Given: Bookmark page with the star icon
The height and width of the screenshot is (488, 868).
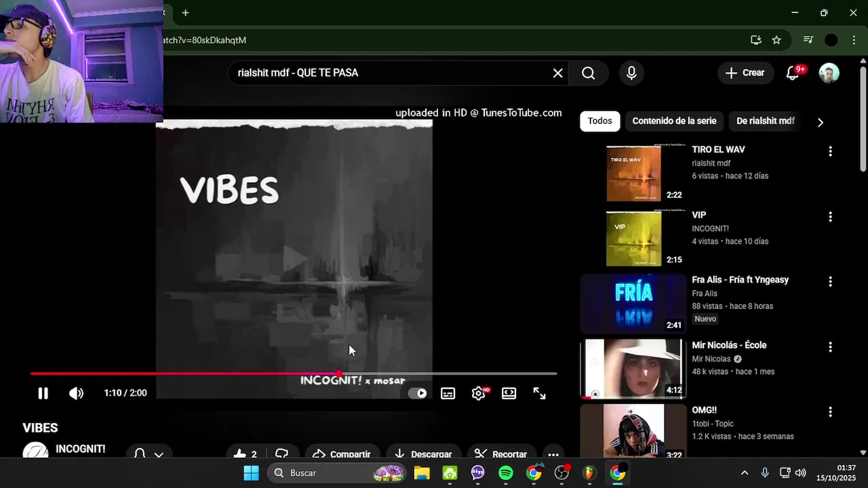Looking at the screenshot, I should tap(776, 40).
